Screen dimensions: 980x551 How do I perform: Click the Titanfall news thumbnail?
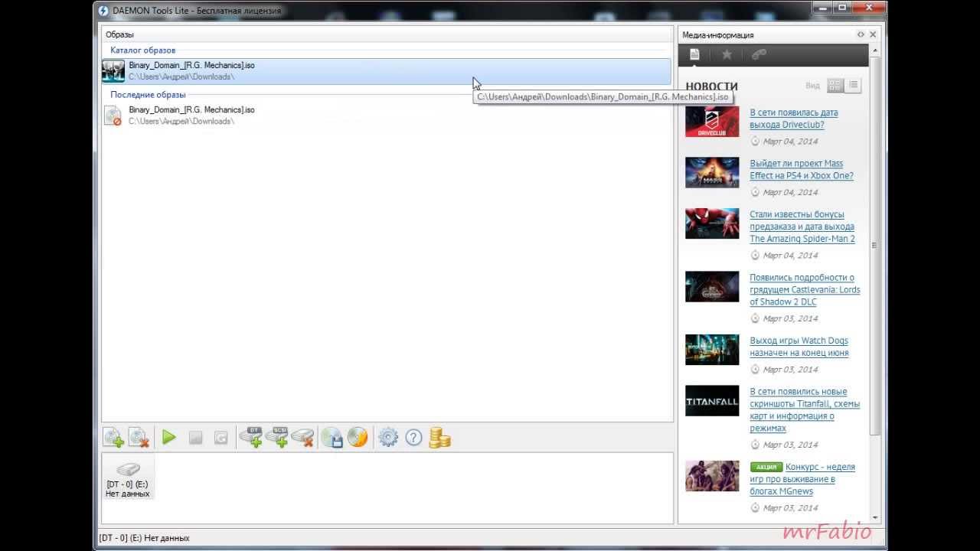pyautogui.click(x=712, y=401)
